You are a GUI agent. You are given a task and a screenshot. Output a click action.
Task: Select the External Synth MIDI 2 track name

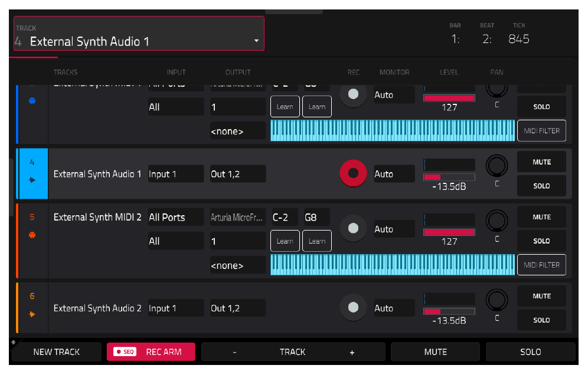pyautogui.click(x=97, y=218)
